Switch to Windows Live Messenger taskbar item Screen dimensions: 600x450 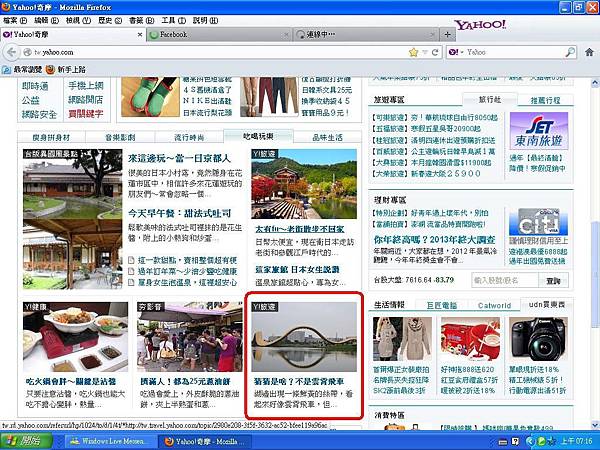(109, 441)
